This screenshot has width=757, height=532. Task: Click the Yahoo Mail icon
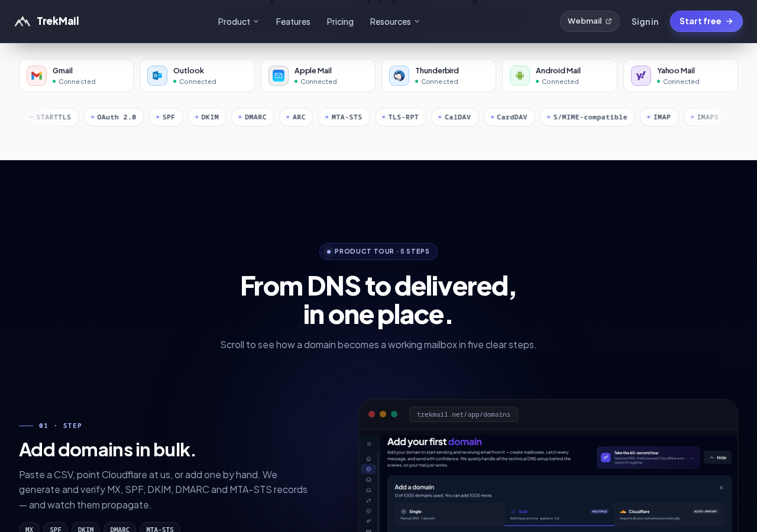click(x=641, y=76)
